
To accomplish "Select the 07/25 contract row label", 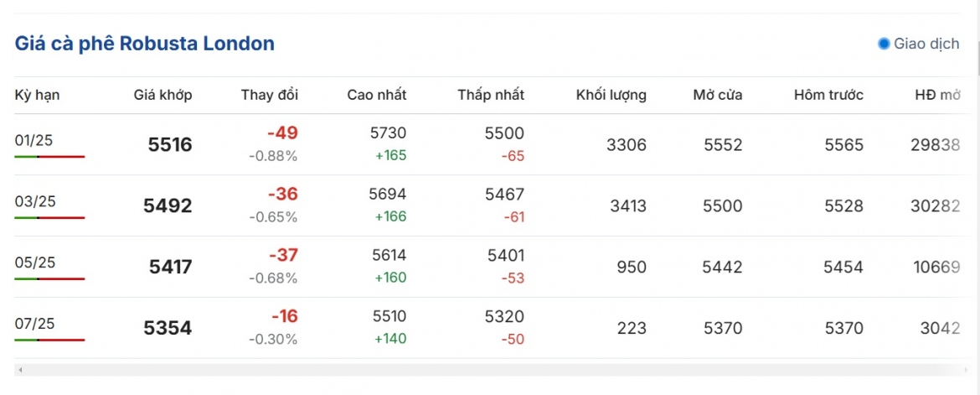I will (35, 324).
